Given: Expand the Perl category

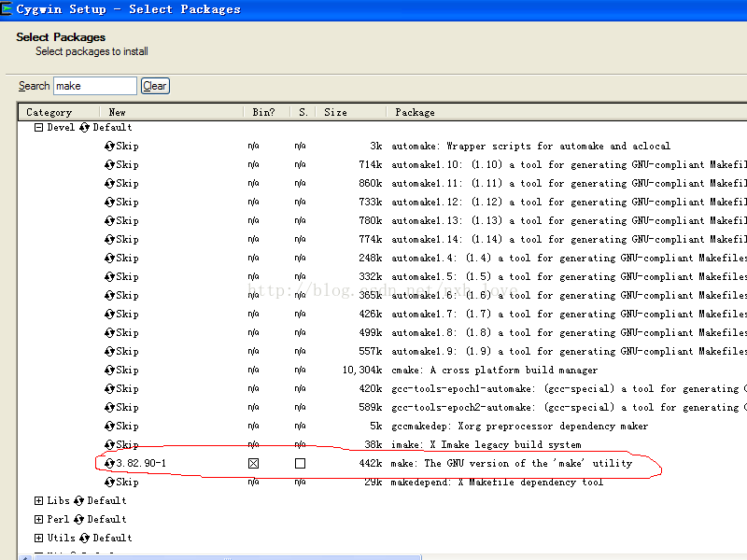Looking at the screenshot, I should pos(38,520).
